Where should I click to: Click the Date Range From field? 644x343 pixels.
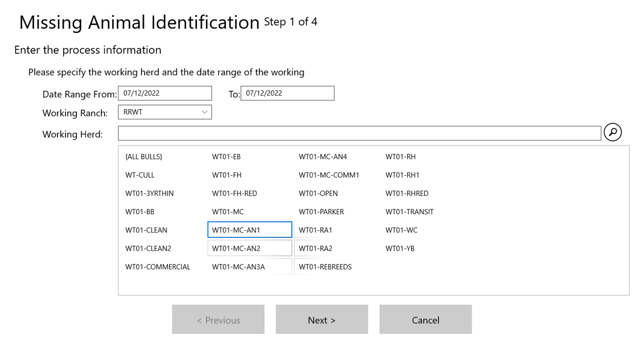pyautogui.click(x=164, y=93)
